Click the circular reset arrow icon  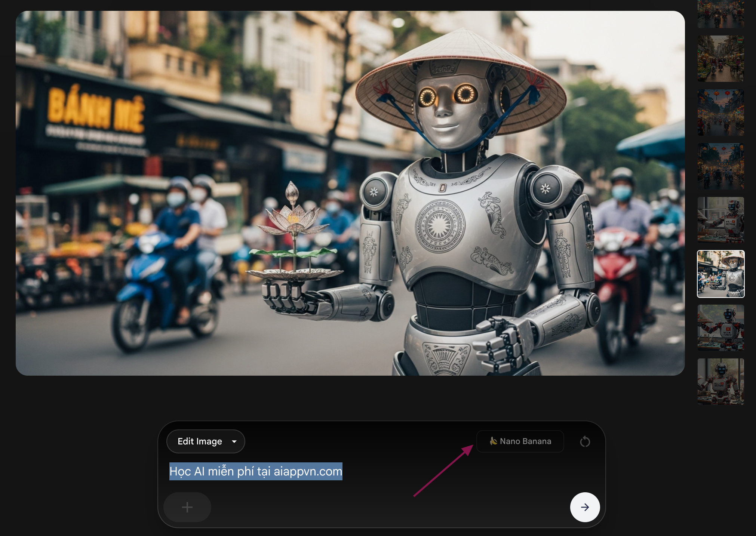pyautogui.click(x=585, y=442)
